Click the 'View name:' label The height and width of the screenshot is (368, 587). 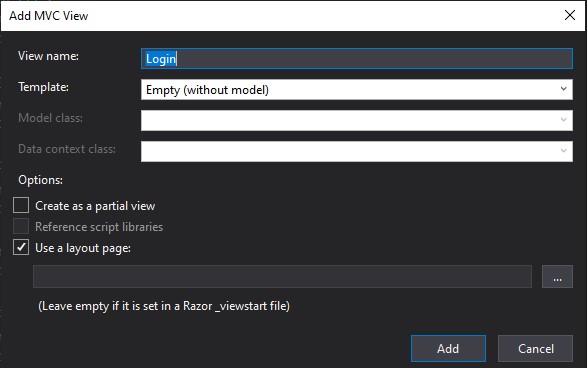[48, 56]
